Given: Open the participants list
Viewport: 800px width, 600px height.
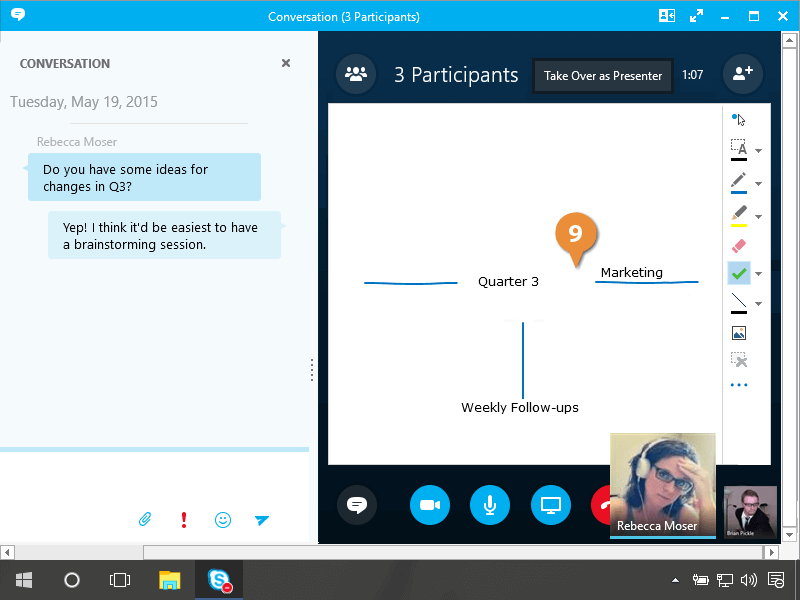Looking at the screenshot, I should point(355,74).
